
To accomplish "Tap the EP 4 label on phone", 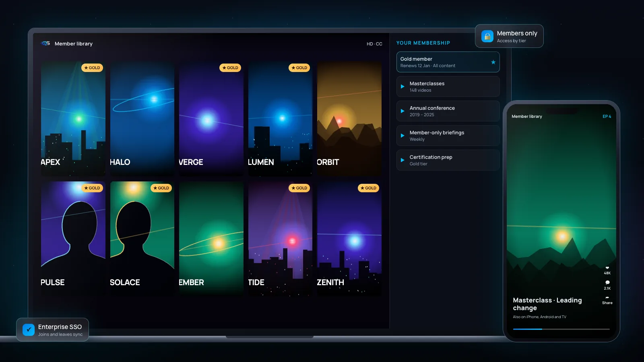I will [607, 116].
